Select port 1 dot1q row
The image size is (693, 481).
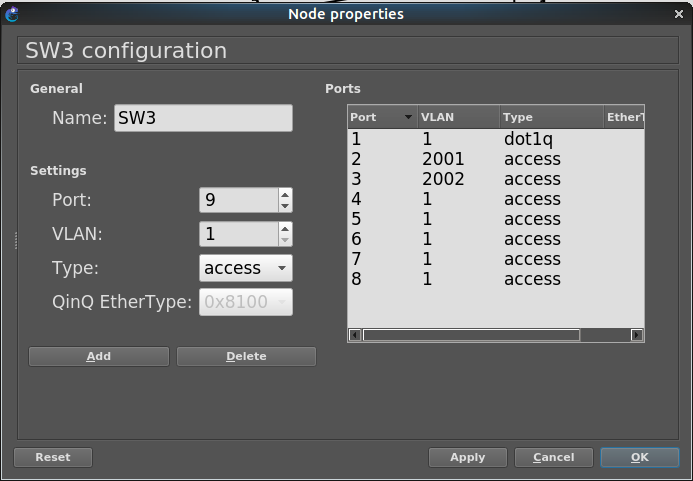point(494,140)
